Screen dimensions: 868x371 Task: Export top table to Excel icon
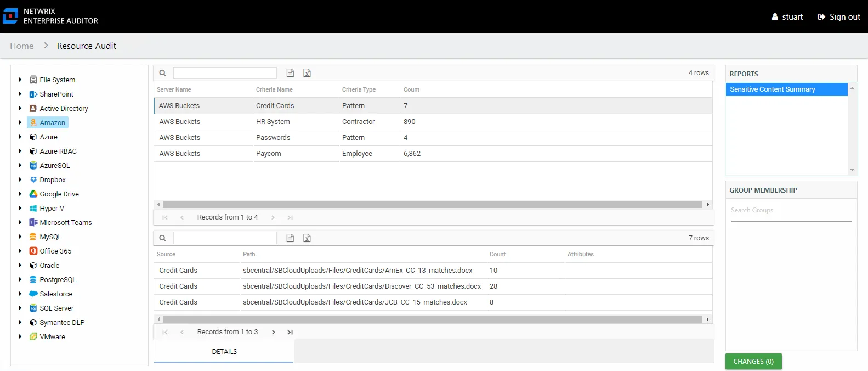[307, 73]
